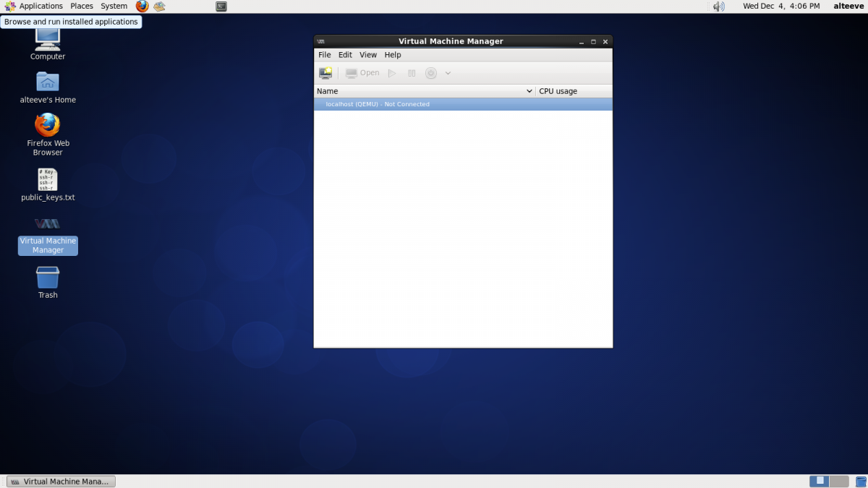Select the public_keys.txt file icon
Viewport: 868px width, 488px height.
(x=48, y=180)
